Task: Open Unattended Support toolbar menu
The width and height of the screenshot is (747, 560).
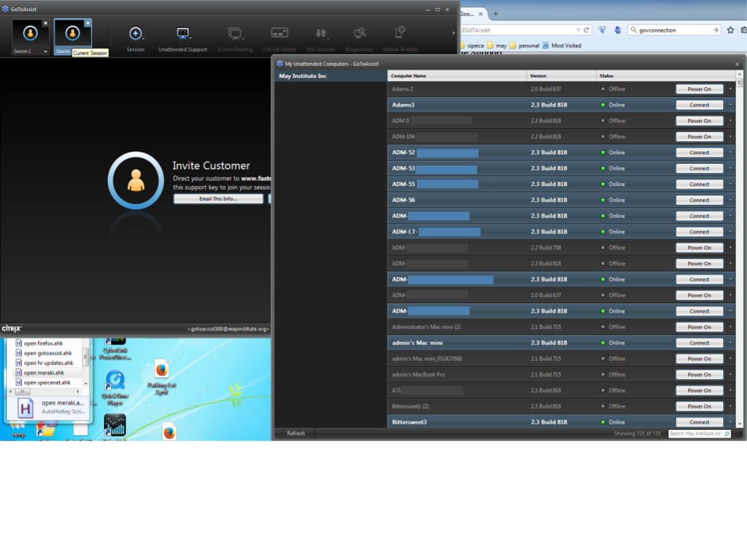Action: click(182, 39)
